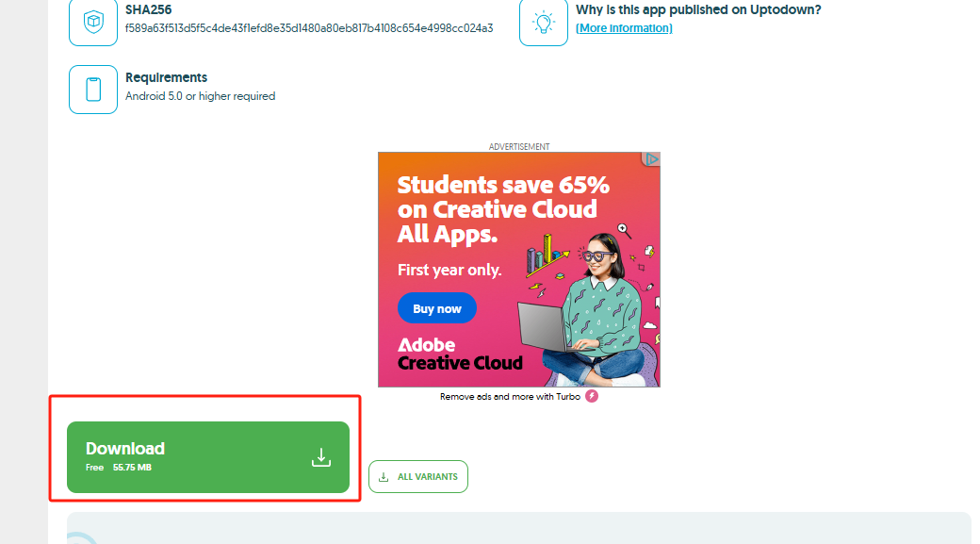
Task: Click the SHA256 shield icon
Action: (x=93, y=22)
